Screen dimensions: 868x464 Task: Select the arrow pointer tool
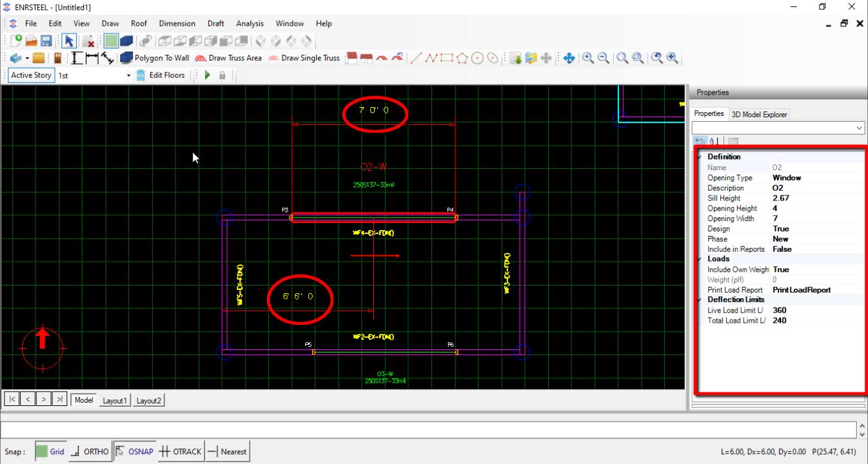click(68, 41)
